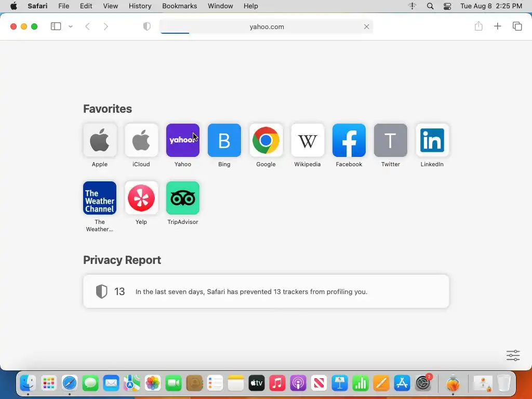Add a new tab
This screenshot has width=532, height=399.
497,26
